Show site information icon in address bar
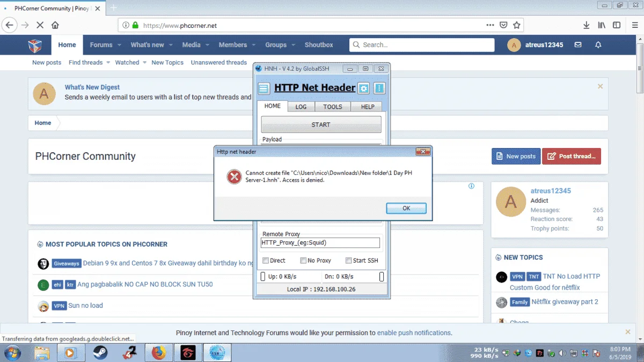This screenshot has height=362, width=644. [x=126, y=25]
